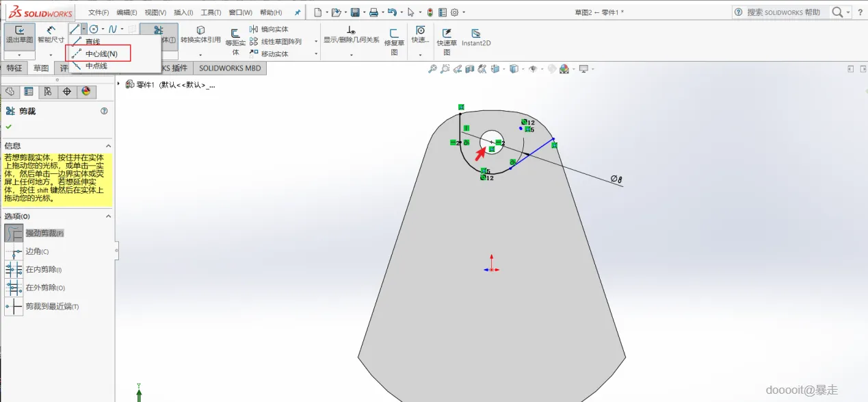Click the Zoom to Fit icon in view toolbar

(x=432, y=68)
